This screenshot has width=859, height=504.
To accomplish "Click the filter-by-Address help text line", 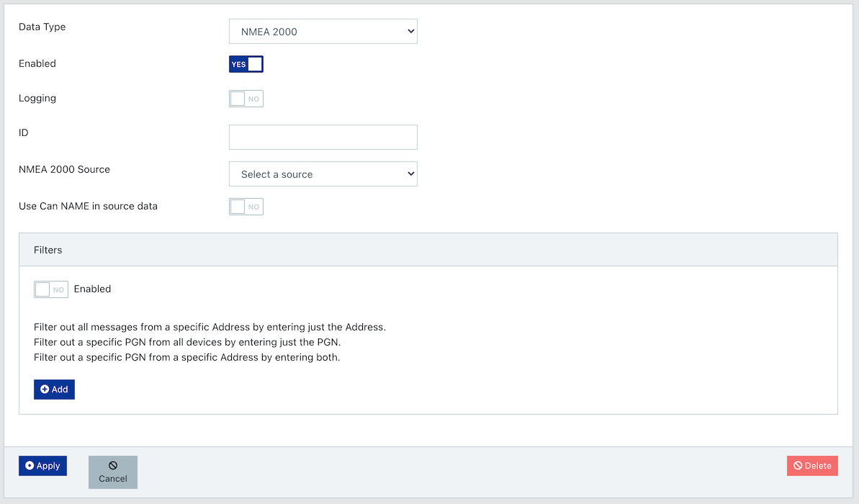I will pyautogui.click(x=210, y=327).
